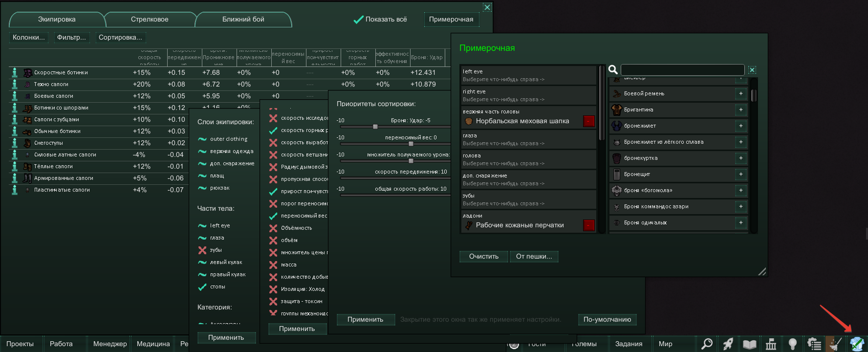Screen dimensions: 868x352
Task: Click the Норбальская меховая шапка hat icon
Action: (x=468, y=121)
